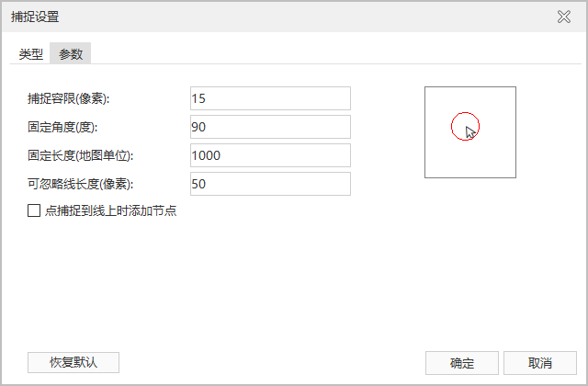Click the red snap tolerance circle in preview
The width and height of the screenshot is (588, 386).
click(x=458, y=126)
